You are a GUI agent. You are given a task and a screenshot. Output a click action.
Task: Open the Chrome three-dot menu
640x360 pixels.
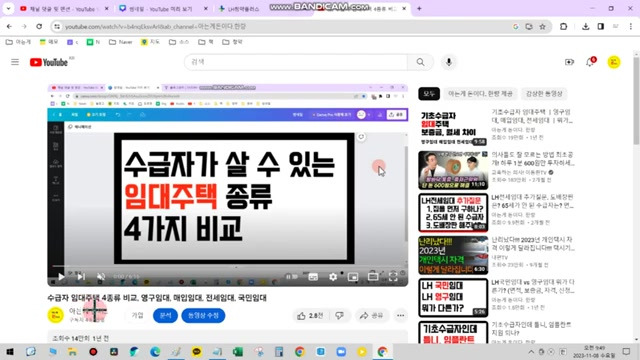[631, 27]
